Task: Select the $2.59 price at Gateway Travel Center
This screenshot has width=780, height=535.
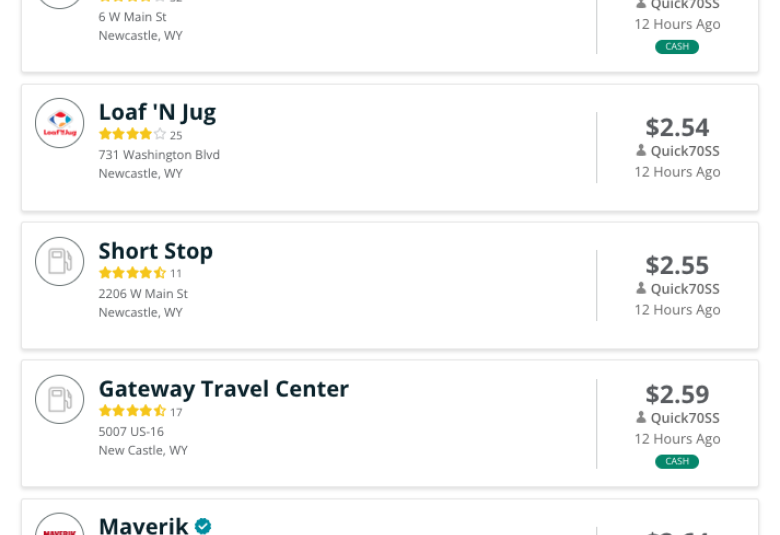Action: click(x=677, y=394)
